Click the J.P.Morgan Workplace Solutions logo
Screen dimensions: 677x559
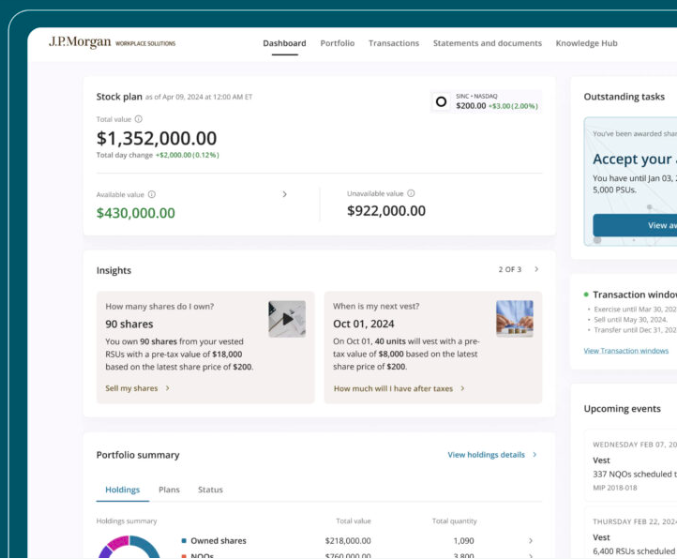pos(112,42)
